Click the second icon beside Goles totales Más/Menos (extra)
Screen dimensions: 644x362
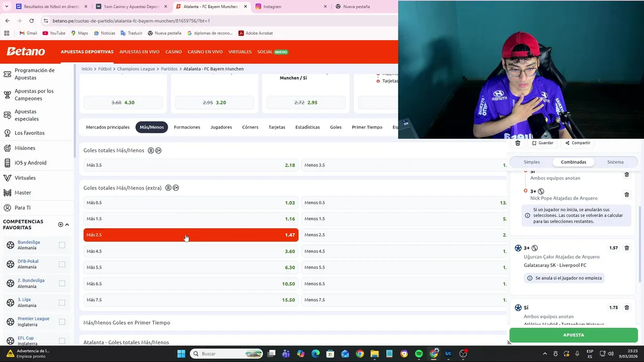tap(176, 188)
